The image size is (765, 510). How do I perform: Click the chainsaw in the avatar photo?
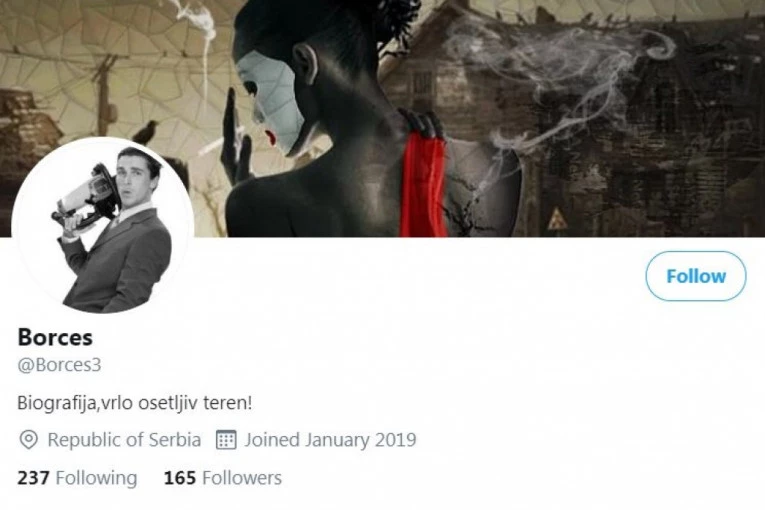click(x=87, y=198)
